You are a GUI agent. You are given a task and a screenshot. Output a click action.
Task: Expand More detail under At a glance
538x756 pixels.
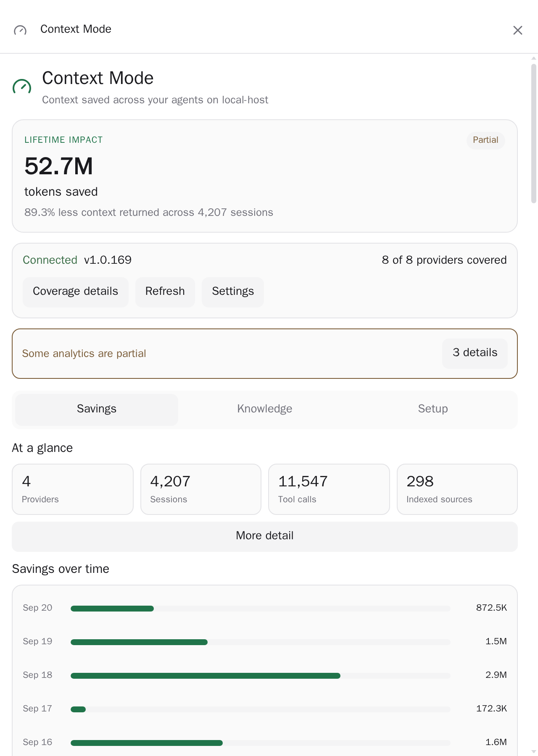point(265,536)
